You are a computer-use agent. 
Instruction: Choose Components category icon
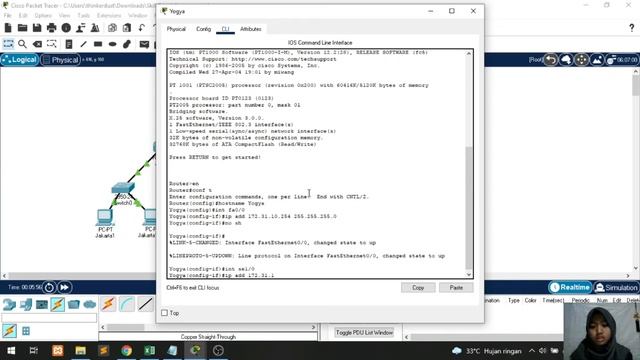pos(42,304)
